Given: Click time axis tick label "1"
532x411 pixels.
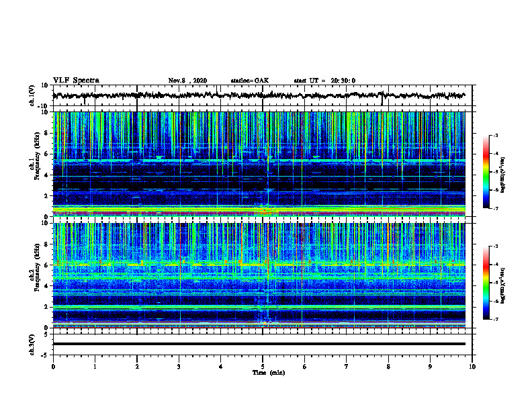Looking at the screenshot, I should pyautogui.click(x=95, y=367).
